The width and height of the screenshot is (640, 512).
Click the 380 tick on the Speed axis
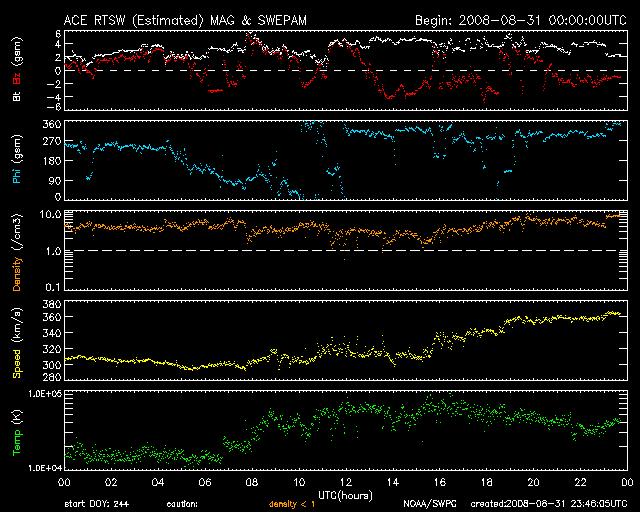pyautogui.click(x=52, y=304)
